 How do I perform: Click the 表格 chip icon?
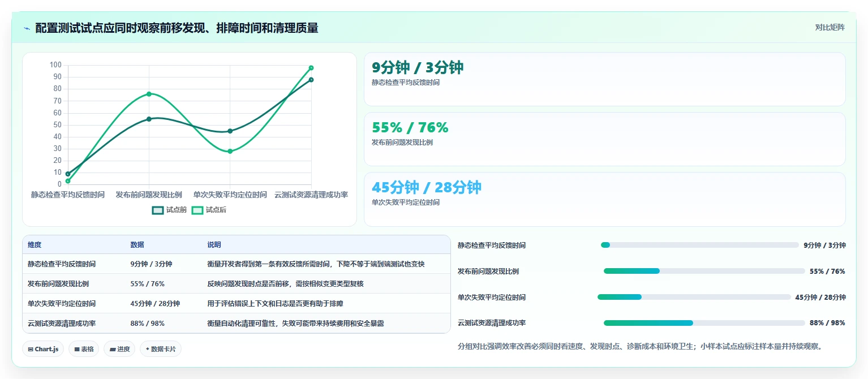coord(77,350)
